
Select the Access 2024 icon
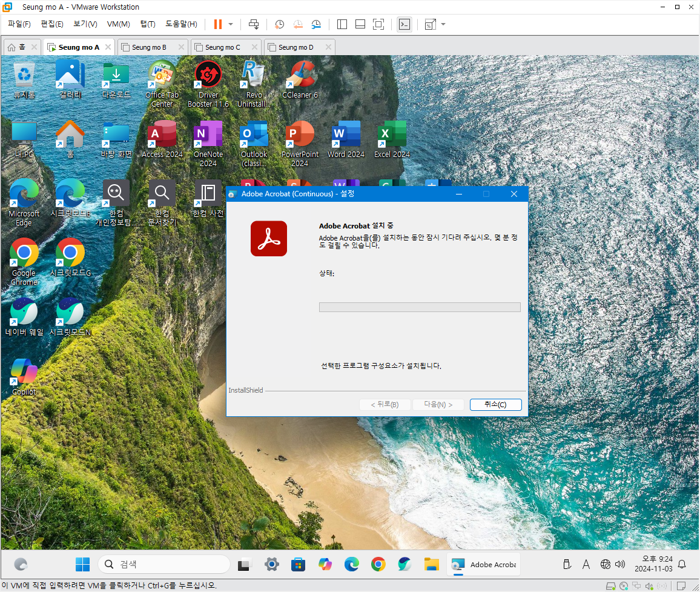click(162, 139)
